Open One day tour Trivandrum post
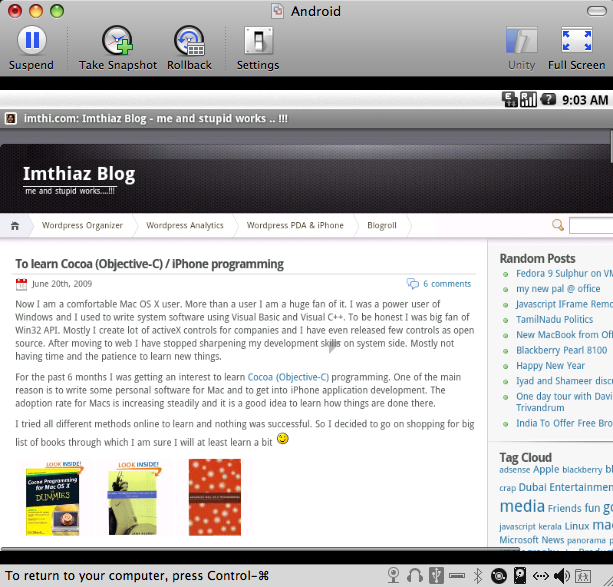613x587 pixels. point(564,402)
